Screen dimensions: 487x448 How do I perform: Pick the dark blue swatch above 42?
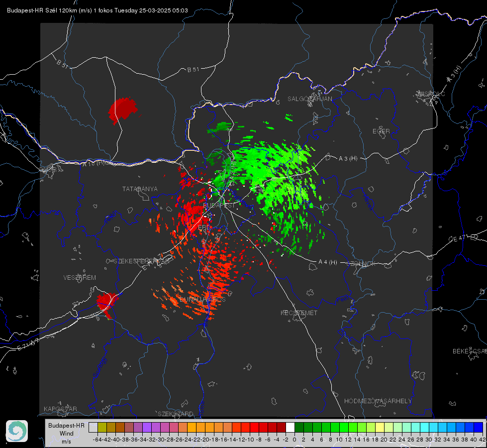click(479, 428)
